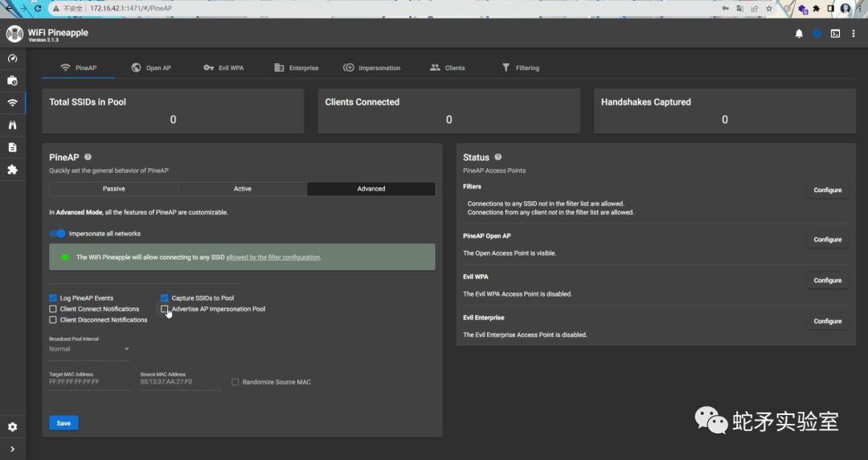Image resolution: width=868 pixels, height=460 pixels.
Task: Click 'The Evil WPA Access Point is disabled.' text
Action: point(517,294)
